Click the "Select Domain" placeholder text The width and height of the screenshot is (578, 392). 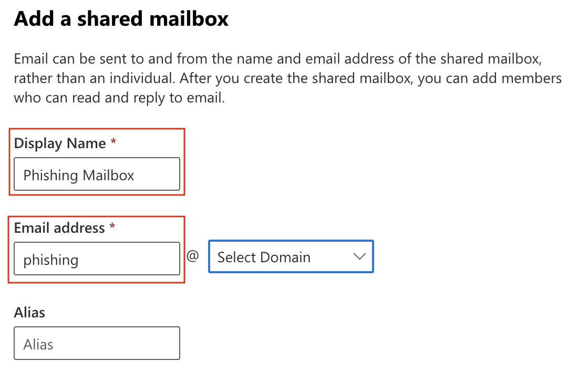coord(264,257)
